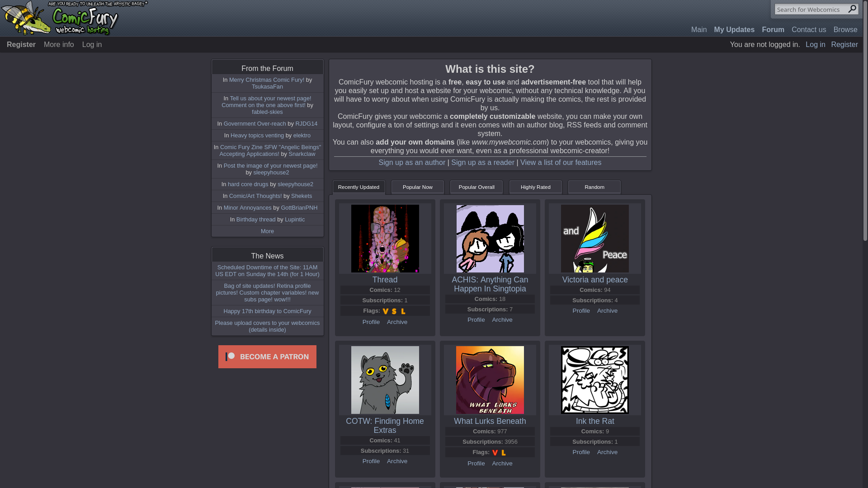
Task: Open the Victoria and peace thumbnail
Action: tap(594, 239)
